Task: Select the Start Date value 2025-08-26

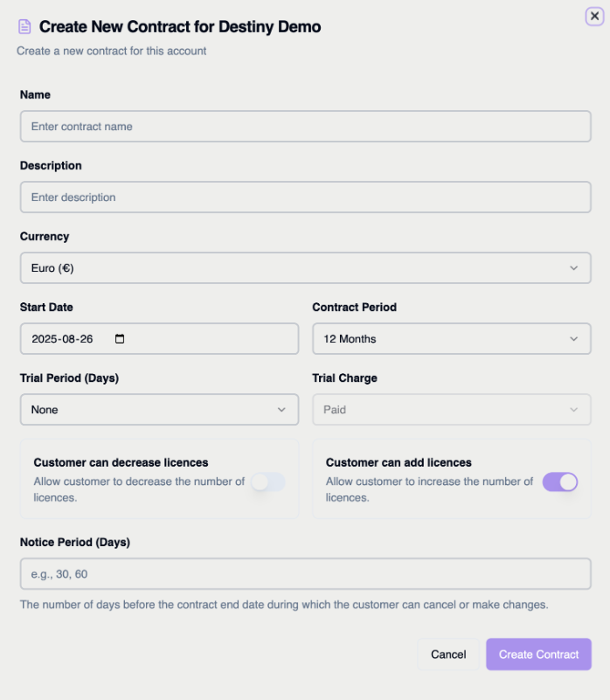Action: pos(62,339)
